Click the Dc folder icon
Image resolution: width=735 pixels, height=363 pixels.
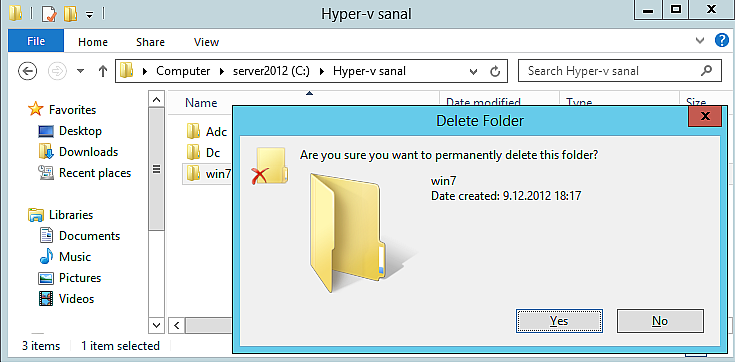(x=194, y=152)
